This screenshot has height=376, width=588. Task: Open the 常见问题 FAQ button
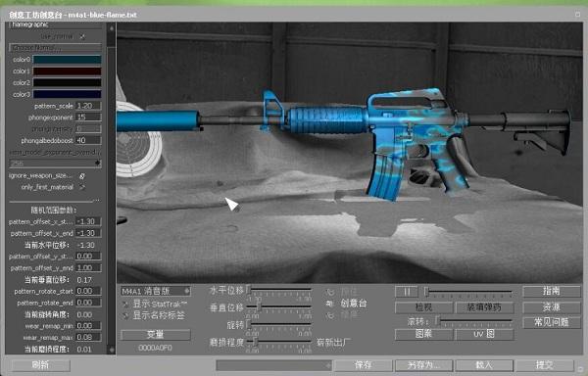(552, 323)
